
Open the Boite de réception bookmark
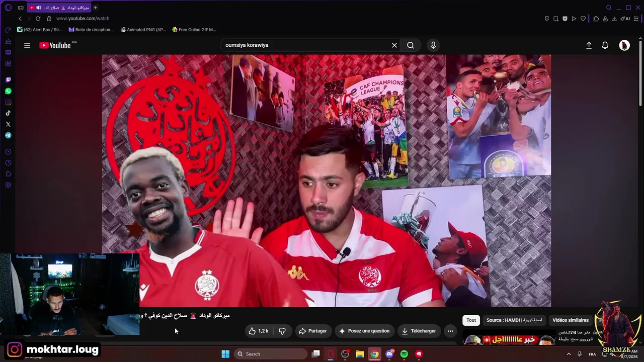coord(91,30)
